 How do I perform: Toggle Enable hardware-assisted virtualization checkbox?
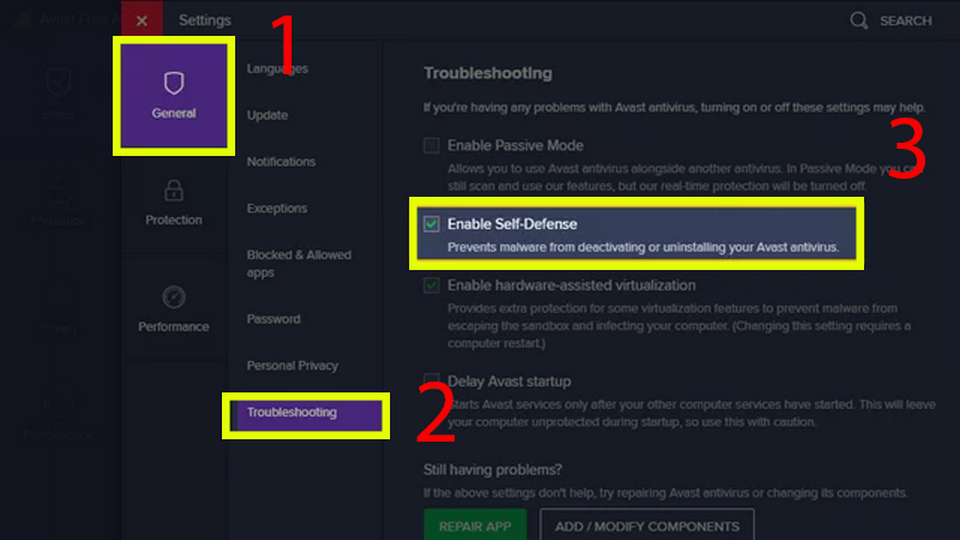tap(432, 285)
